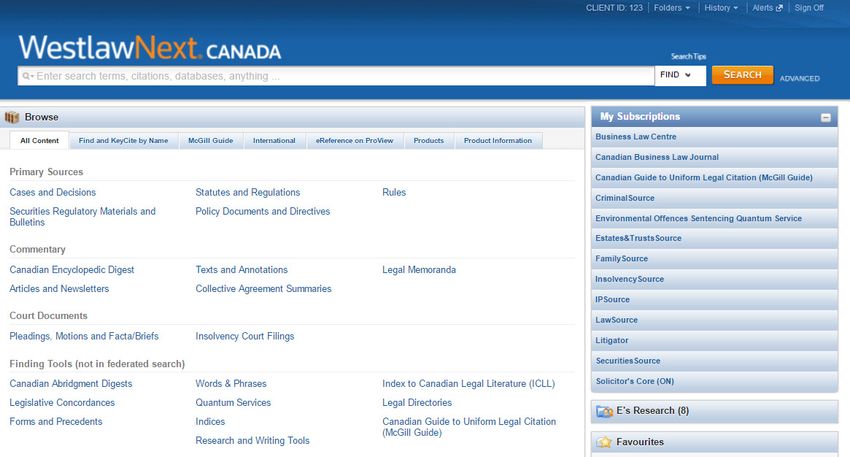Select the All Content tab

point(40,140)
